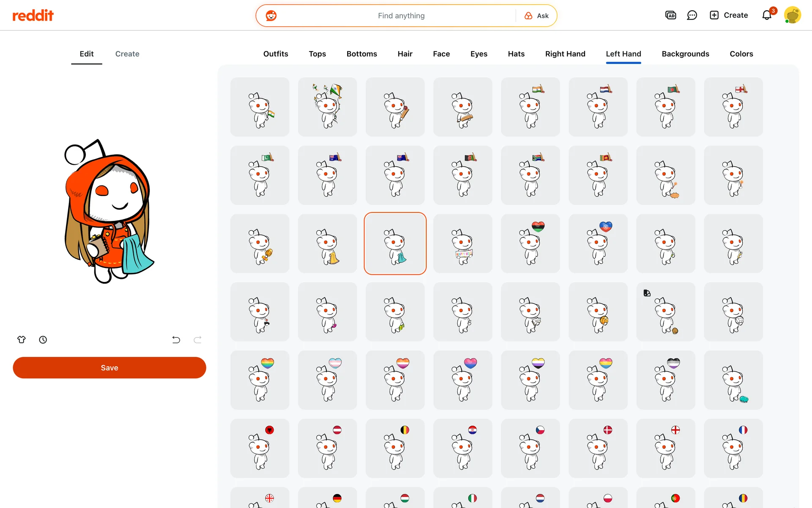Open the Colors tab
Screen dimensions: 812x508
tap(741, 54)
